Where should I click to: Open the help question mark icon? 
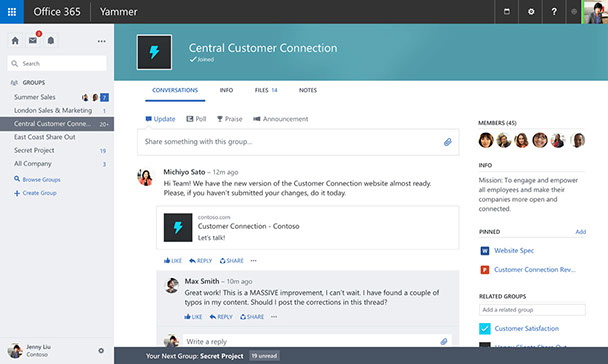click(x=554, y=12)
